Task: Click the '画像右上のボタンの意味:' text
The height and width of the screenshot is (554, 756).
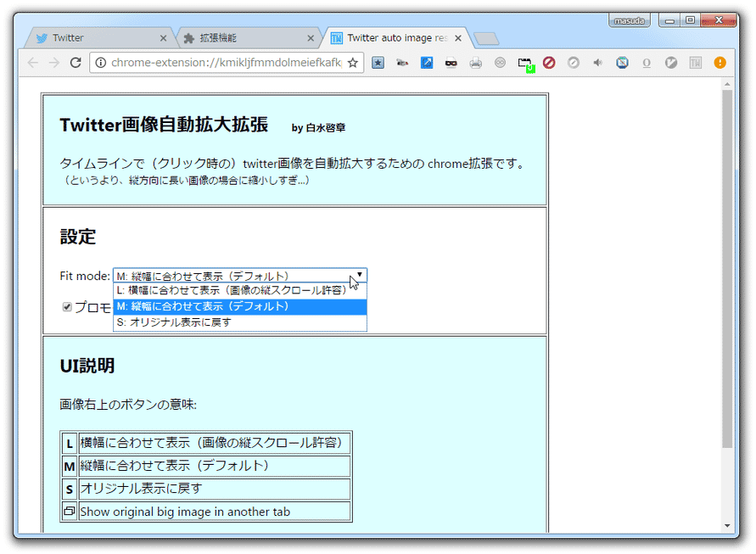Action: tap(128, 404)
